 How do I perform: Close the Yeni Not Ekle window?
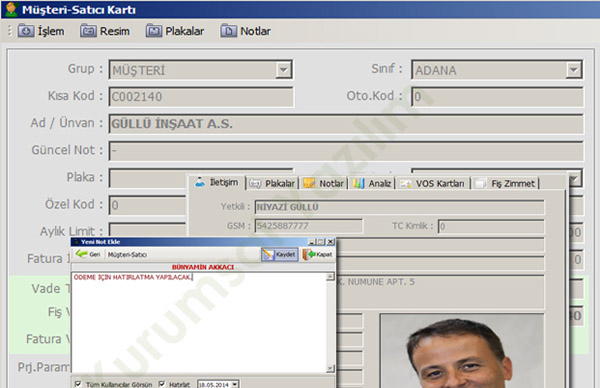[x=331, y=242]
